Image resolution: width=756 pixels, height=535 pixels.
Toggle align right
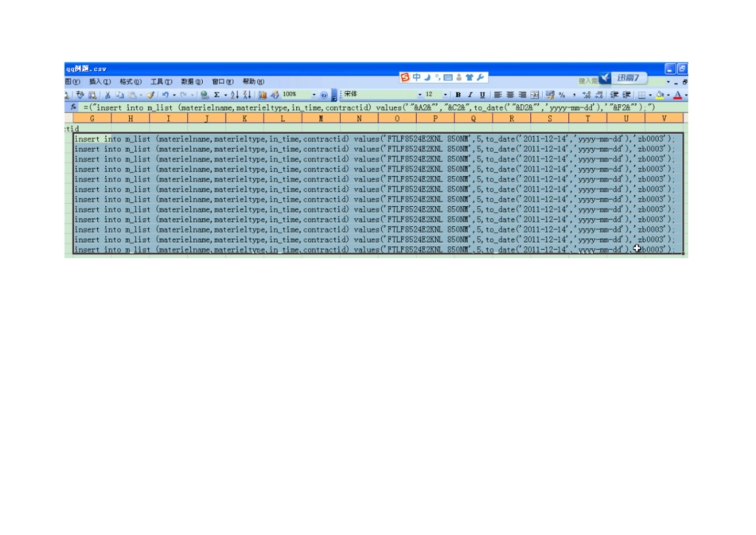click(x=522, y=95)
